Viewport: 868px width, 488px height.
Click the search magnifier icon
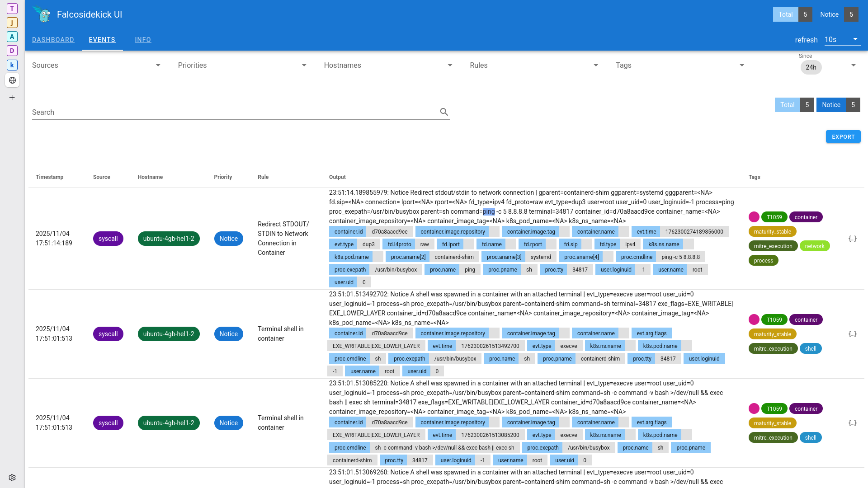tap(444, 112)
